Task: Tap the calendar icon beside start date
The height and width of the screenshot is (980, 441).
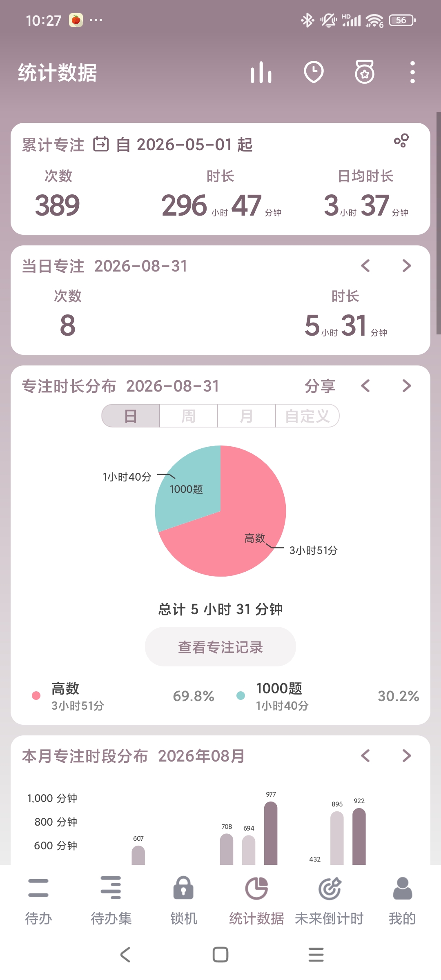Action: click(x=101, y=145)
